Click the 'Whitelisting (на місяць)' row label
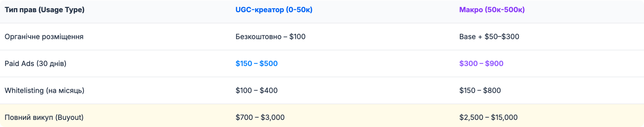 point(44,90)
